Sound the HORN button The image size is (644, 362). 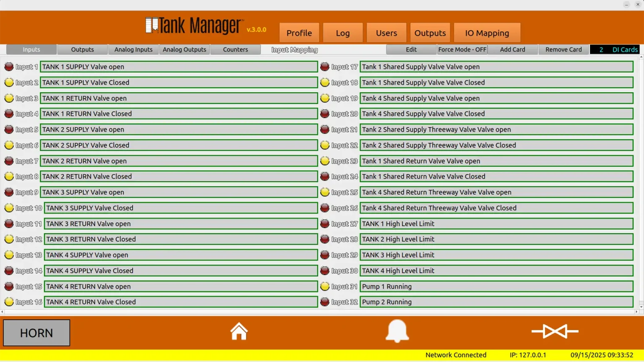[36, 333]
